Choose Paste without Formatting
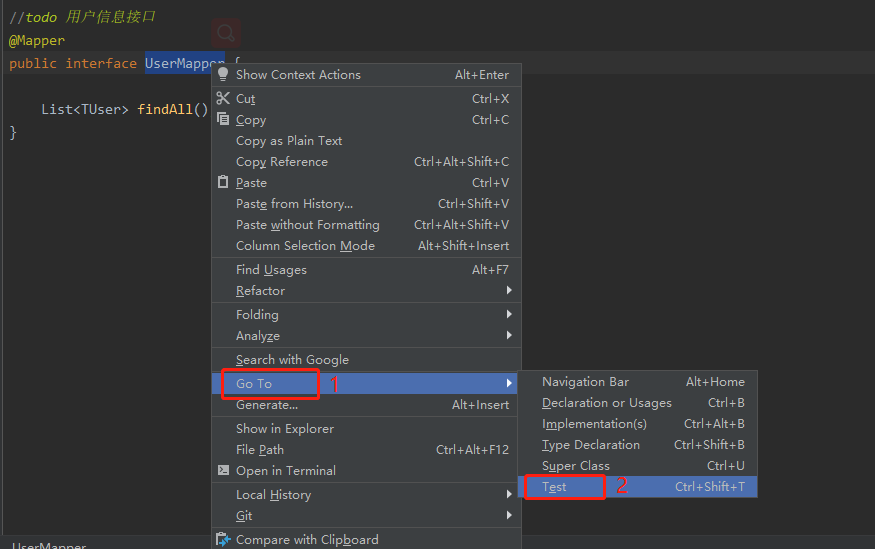The height and width of the screenshot is (549, 875). click(x=367, y=225)
